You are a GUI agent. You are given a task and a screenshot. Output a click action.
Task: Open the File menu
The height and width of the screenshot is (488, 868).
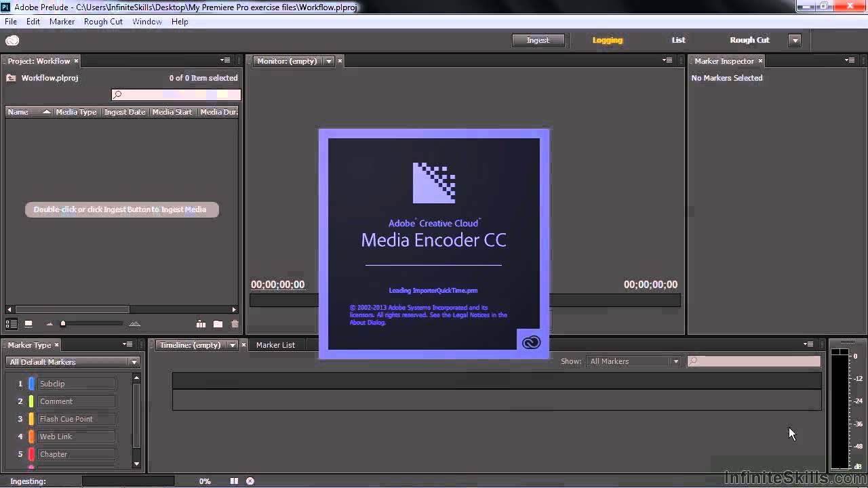tap(11, 22)
